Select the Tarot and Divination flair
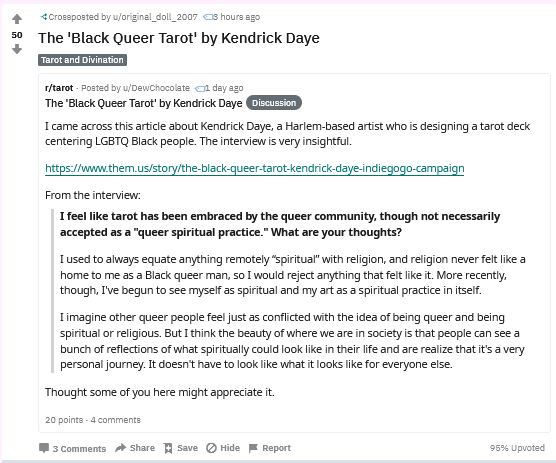 82,60
